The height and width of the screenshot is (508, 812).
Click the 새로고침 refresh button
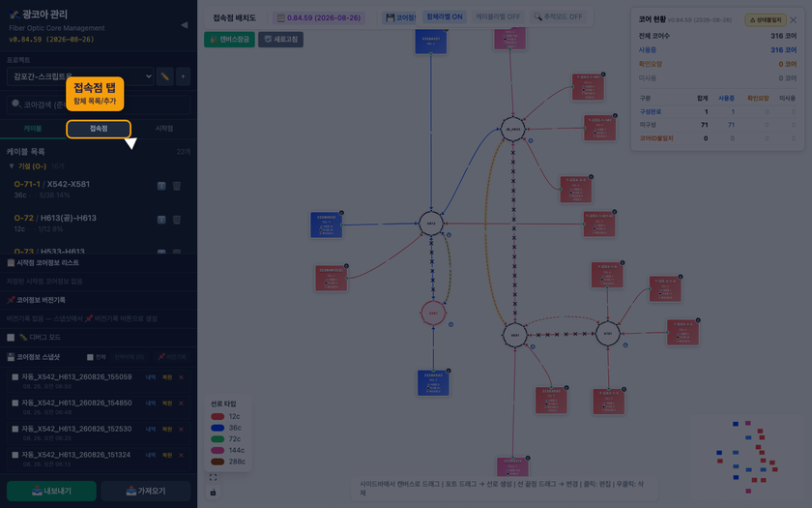[280, 40]
